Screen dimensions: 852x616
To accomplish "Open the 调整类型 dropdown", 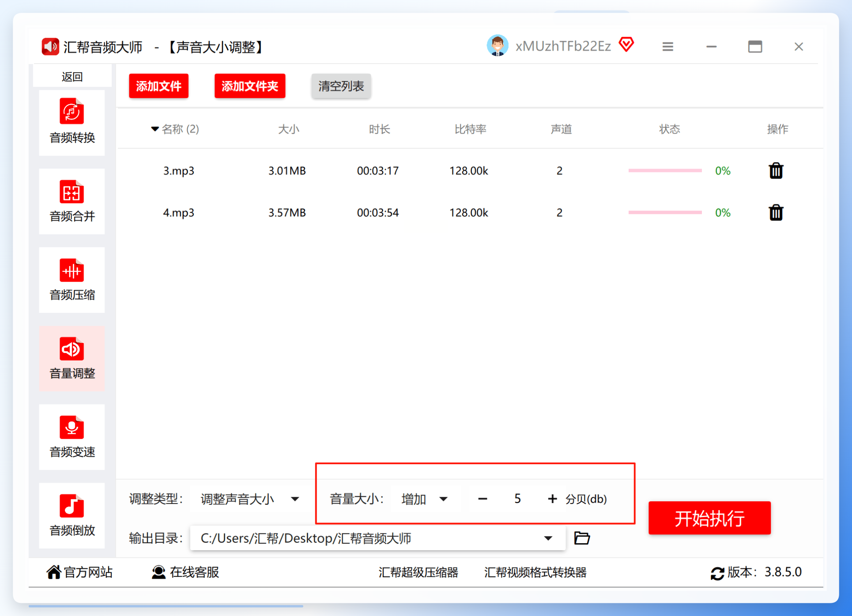I will click(x=250, y=499).
